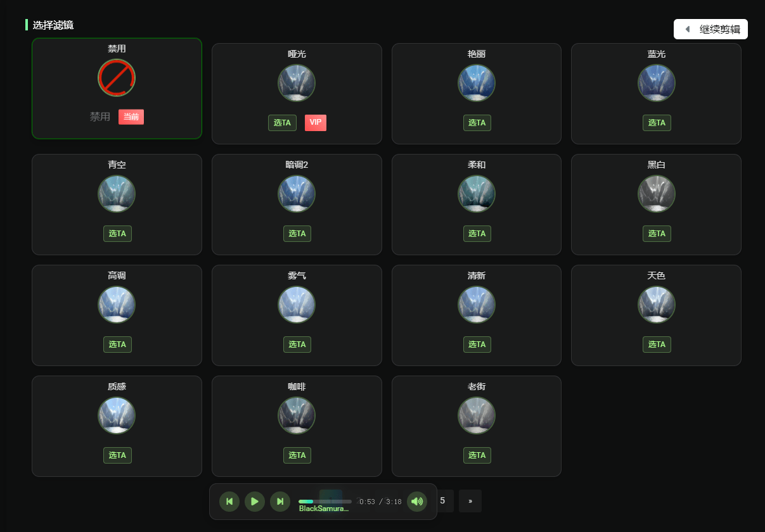Click the red disabled filter icon
Image resolution: width=765 pixels, height=532 pixels.
point(117,78)
